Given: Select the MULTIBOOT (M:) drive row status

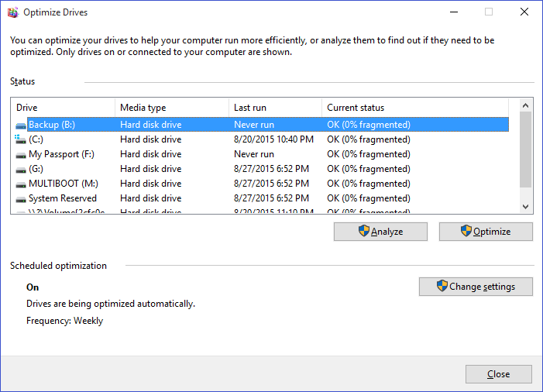Looking at the screenshot, I should [x=369, y=184].
